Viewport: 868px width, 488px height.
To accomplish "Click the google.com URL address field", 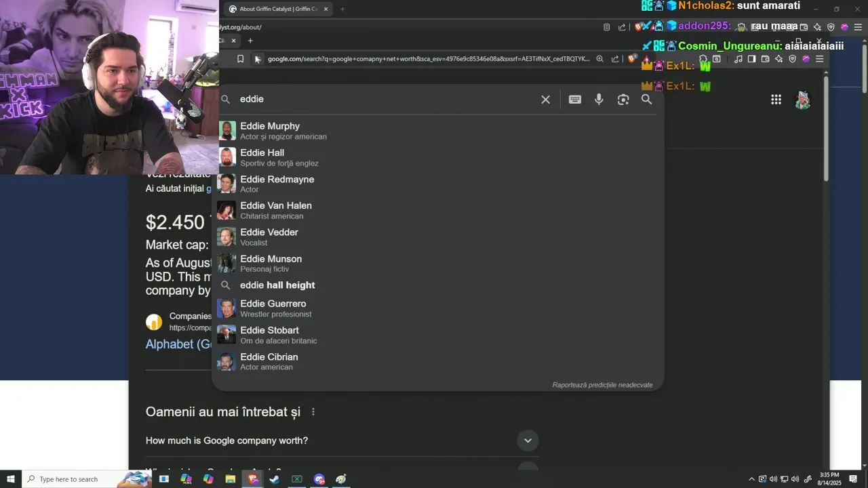I will (429, 59).
